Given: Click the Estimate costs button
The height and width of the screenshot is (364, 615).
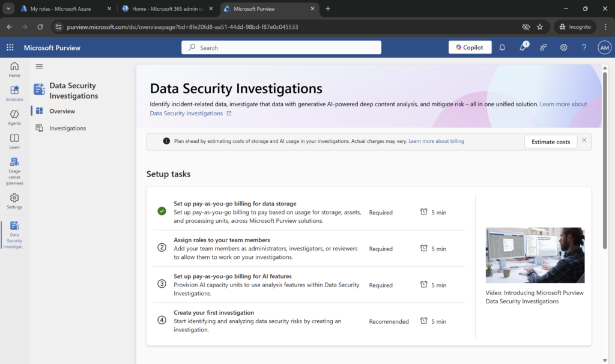Looking at the screenshot, I should click(551, 142).
